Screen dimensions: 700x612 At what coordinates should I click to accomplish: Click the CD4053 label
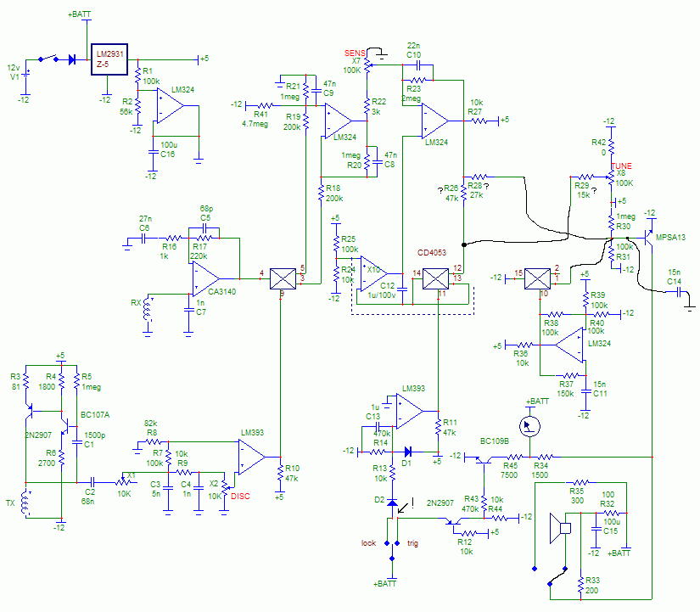432,253
